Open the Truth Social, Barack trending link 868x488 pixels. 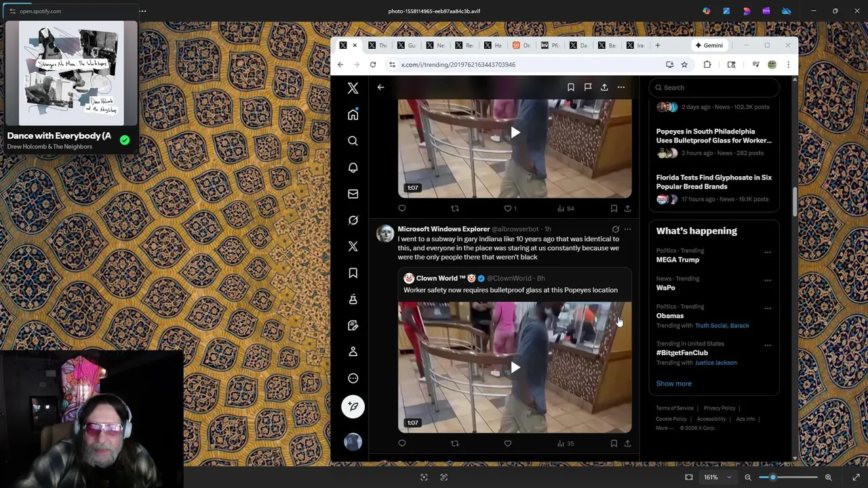(x=722, y=325)
